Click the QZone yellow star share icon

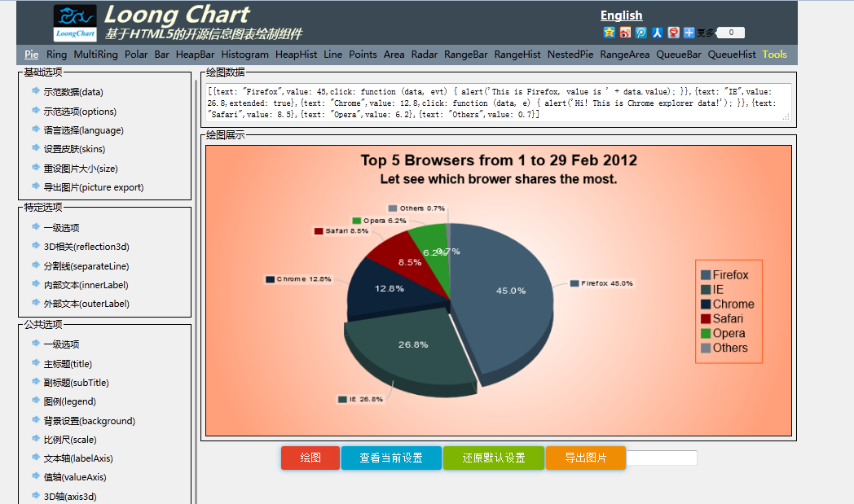609,33
